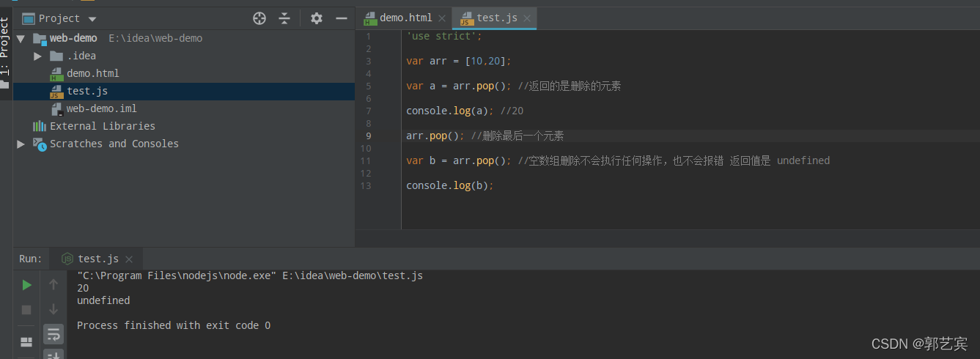Image resolution: width=980 pixels, height=359 pixels.
Task: Close the test.js editor tab
Action: click(x=527, y=18)
